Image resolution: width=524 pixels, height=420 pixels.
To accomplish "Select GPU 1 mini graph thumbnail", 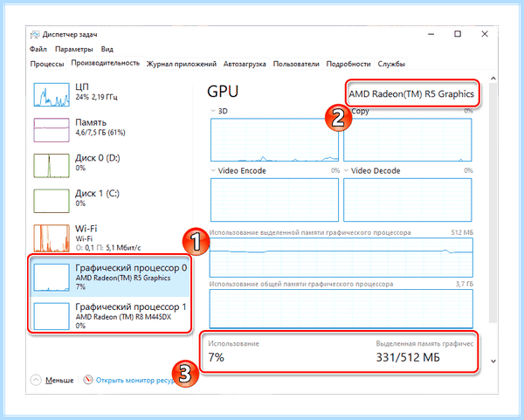I will point(52,316).
